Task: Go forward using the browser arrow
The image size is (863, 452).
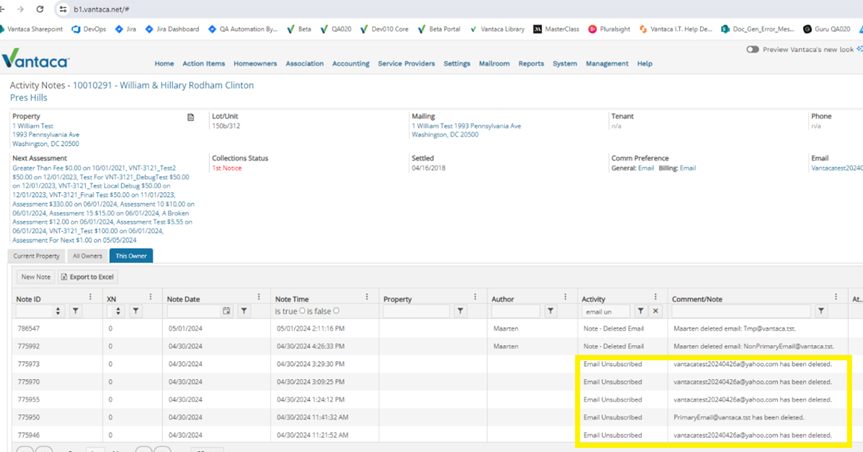Action: pyautogui.click(x=20, y=9)
